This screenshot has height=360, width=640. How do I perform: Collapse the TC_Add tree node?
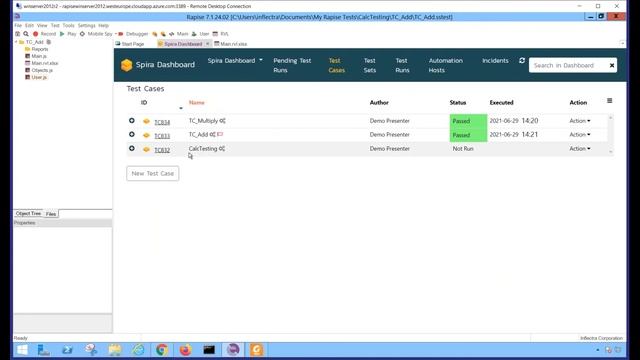pyautogui.click(x=16, y=42)
